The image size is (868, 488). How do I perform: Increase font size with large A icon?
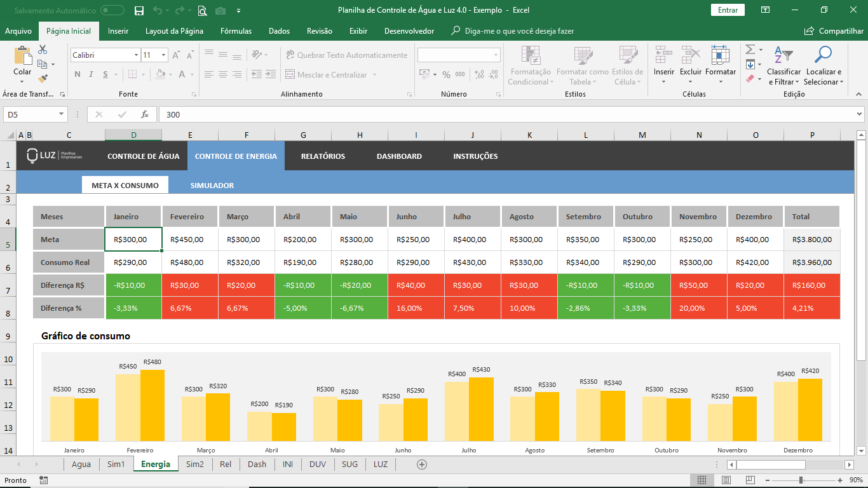176,55
